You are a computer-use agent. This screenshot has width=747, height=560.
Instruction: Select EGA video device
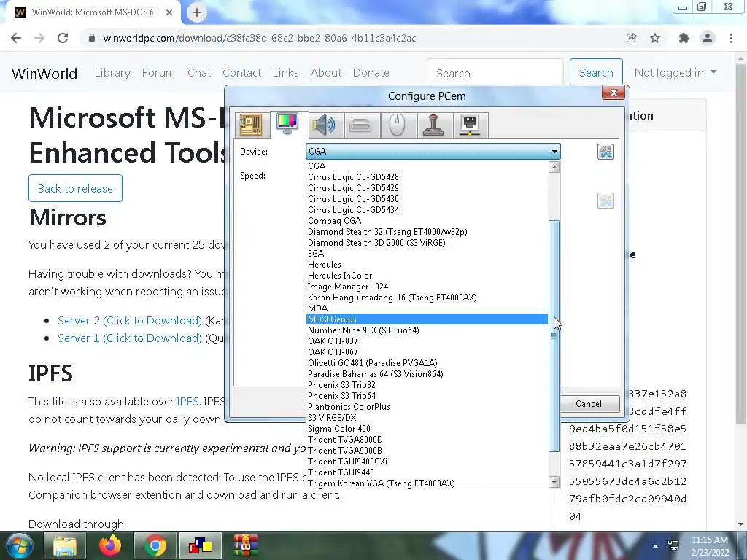click(x=427, y=254)
